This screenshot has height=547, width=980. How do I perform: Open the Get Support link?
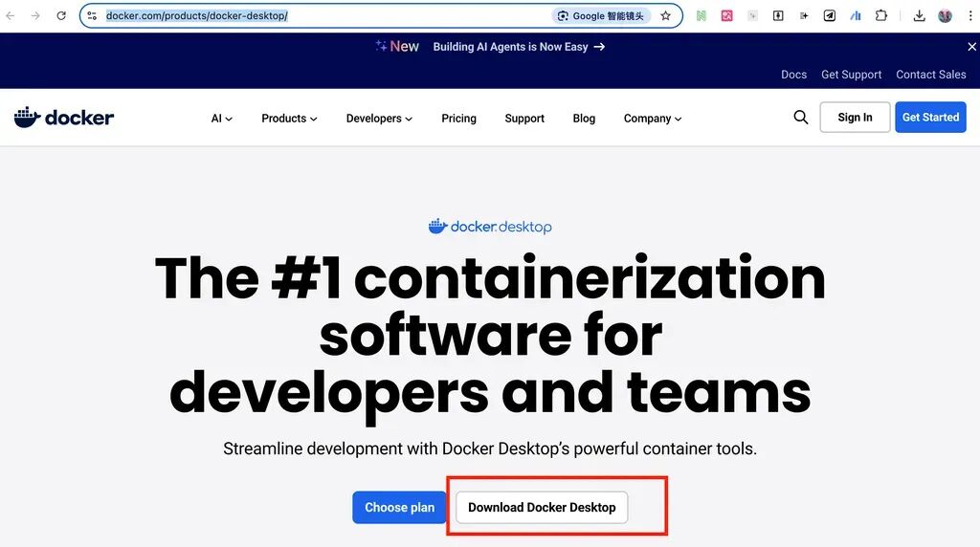851,75
